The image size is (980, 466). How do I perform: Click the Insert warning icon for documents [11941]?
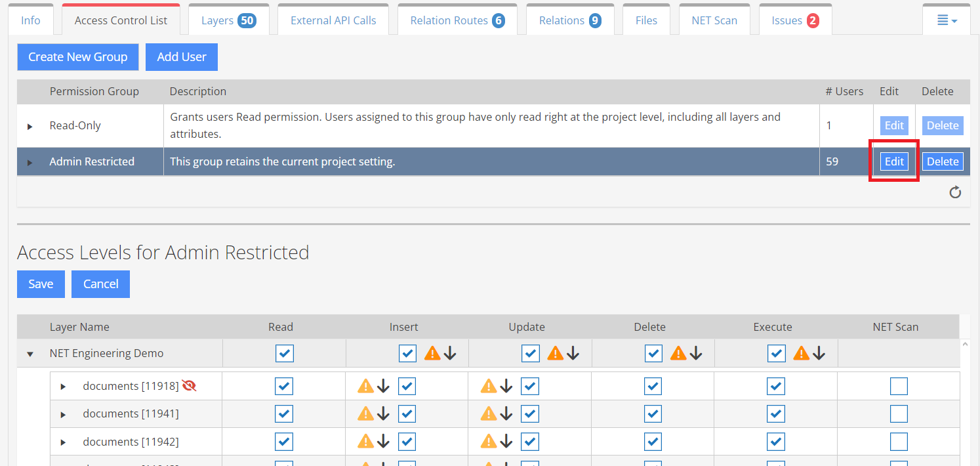pyautogui.click(x=365, y=413)
